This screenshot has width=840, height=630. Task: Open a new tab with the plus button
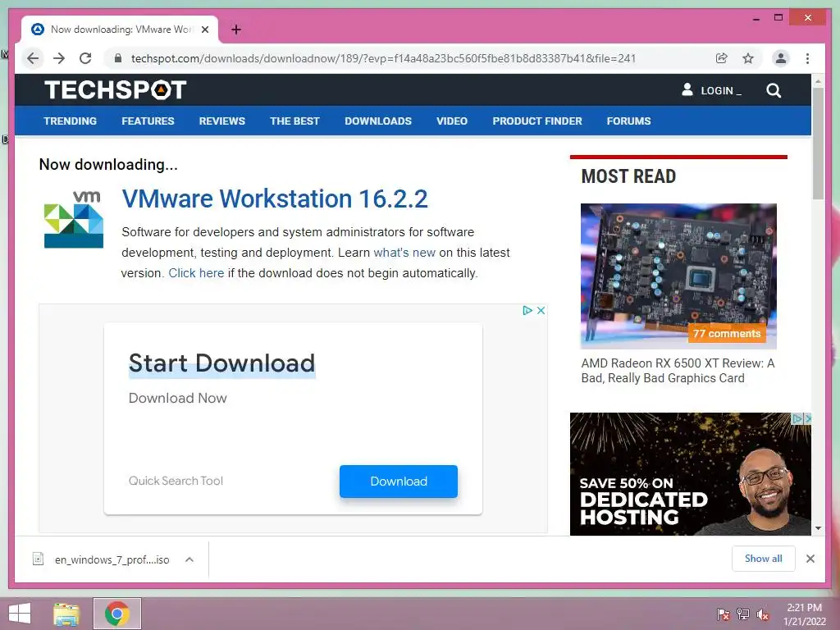[235, 30]
